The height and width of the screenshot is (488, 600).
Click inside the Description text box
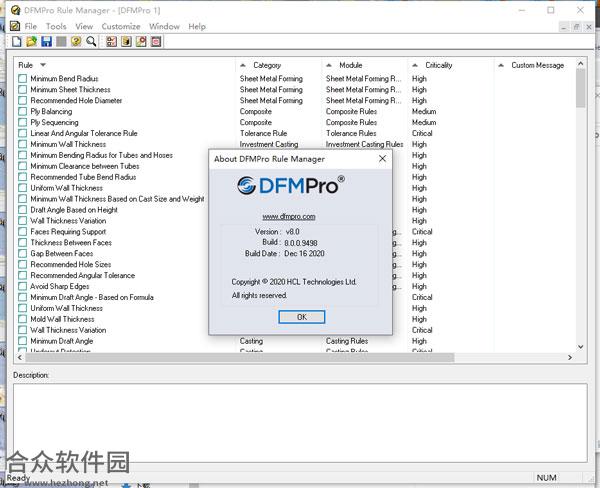pos(300,423)
